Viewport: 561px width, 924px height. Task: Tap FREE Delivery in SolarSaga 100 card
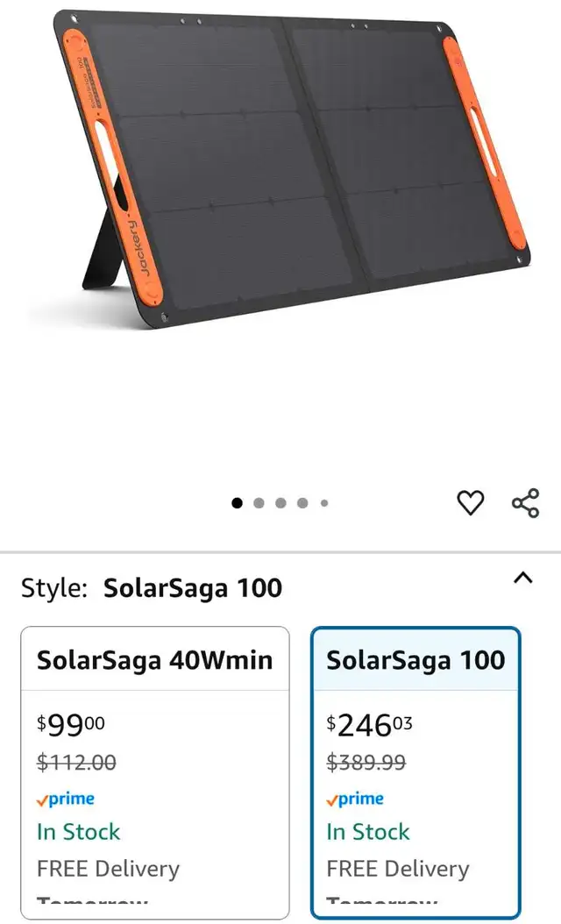[x=398, y=869]
